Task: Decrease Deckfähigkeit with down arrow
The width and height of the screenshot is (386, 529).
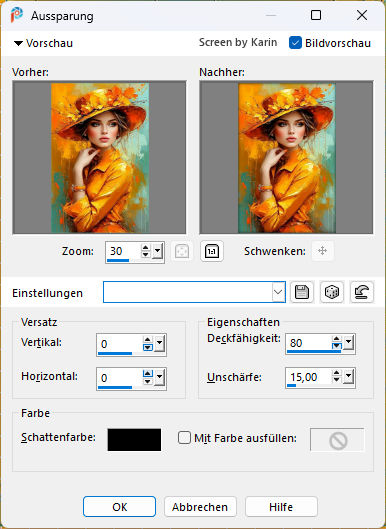Action: tap(337, 347)
